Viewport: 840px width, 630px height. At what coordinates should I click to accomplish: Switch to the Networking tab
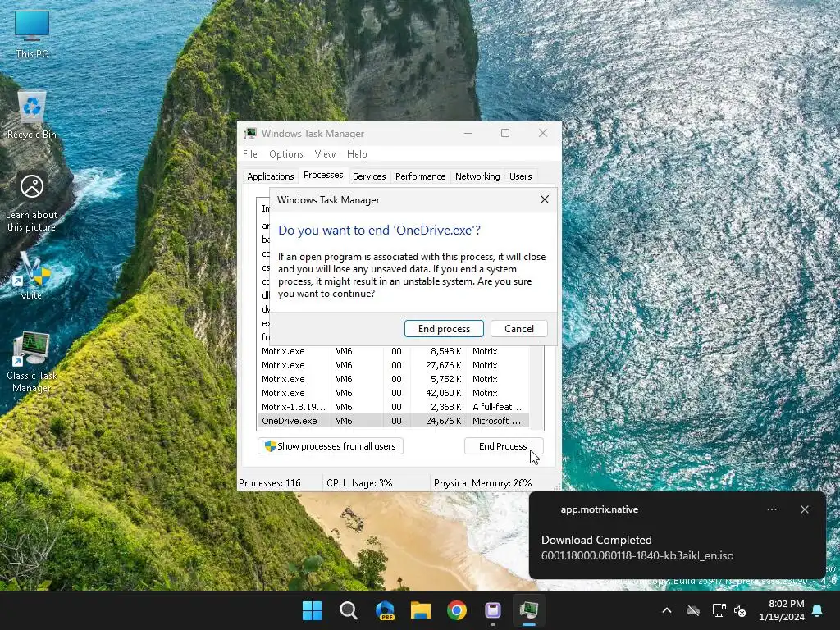coord(477,176)
